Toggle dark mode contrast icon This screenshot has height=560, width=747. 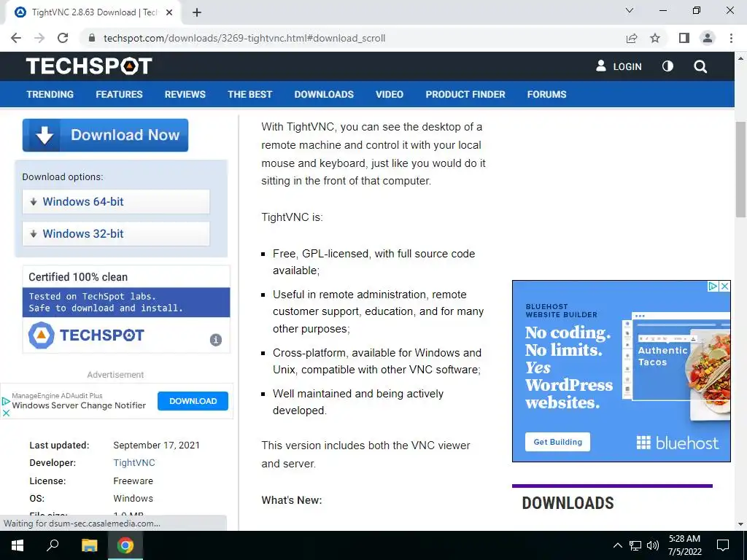click(668, 66)
